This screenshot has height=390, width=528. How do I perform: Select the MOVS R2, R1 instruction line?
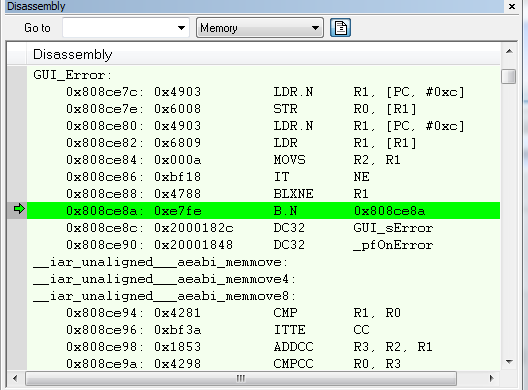tap(263, 160)
